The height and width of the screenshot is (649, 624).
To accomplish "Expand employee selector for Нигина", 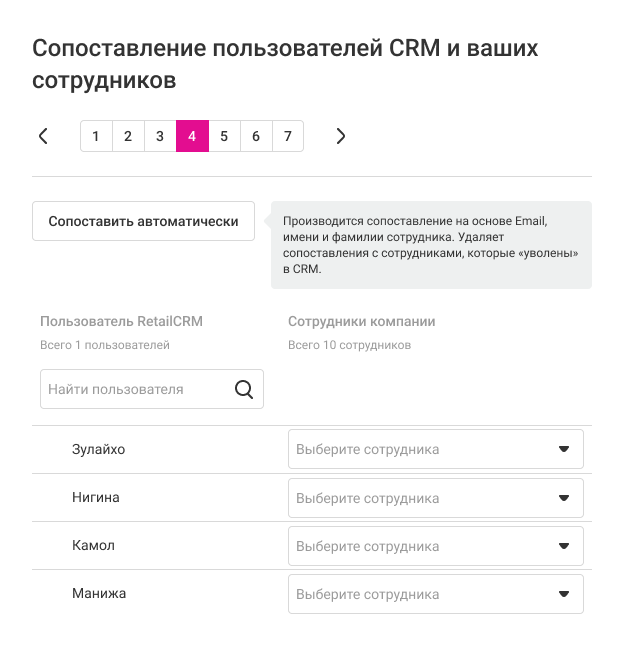I will [x=420, y=498].
